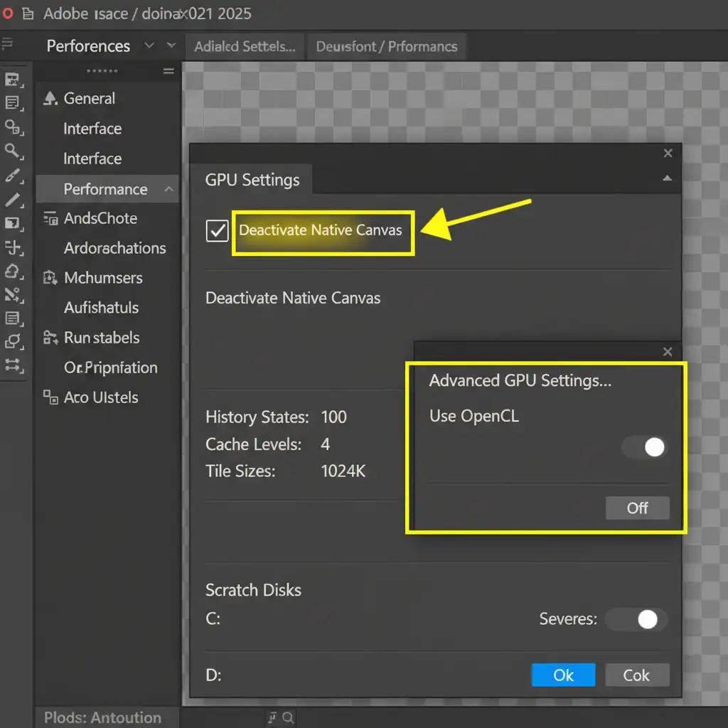Uncheck the Deactivate Native Canvas checkbox

tap(217, 231)
